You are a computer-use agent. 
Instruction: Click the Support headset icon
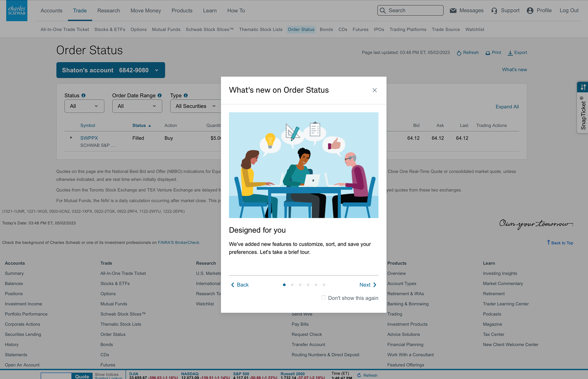coord(494,11)
